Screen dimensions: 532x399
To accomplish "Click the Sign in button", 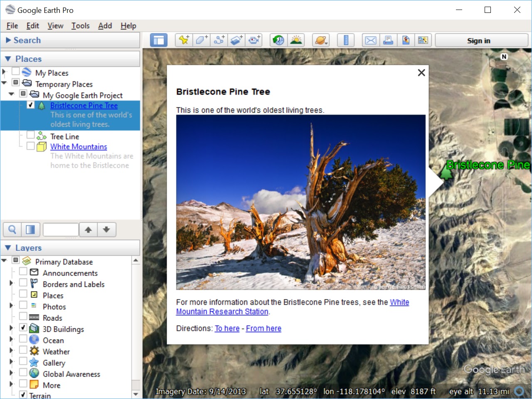I will pyautogui.click(x=481, y=40).
